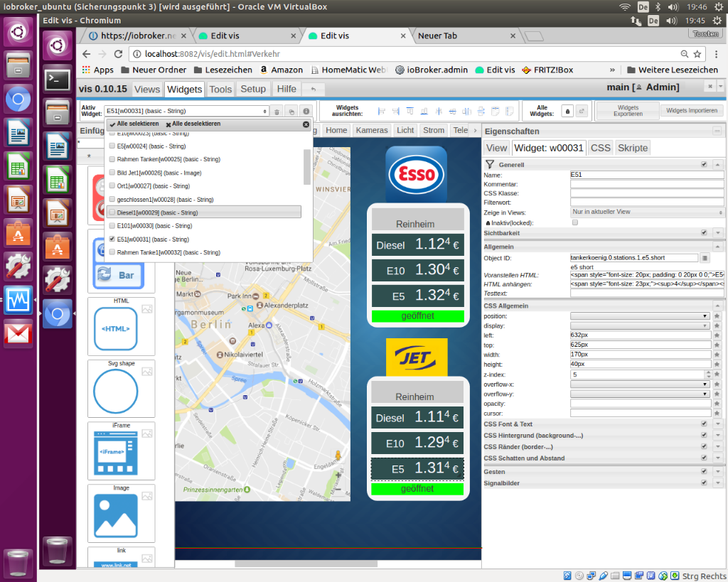Open the Skripte properties tab
Viewport: 728px width, 582px height.
[632, 148]
